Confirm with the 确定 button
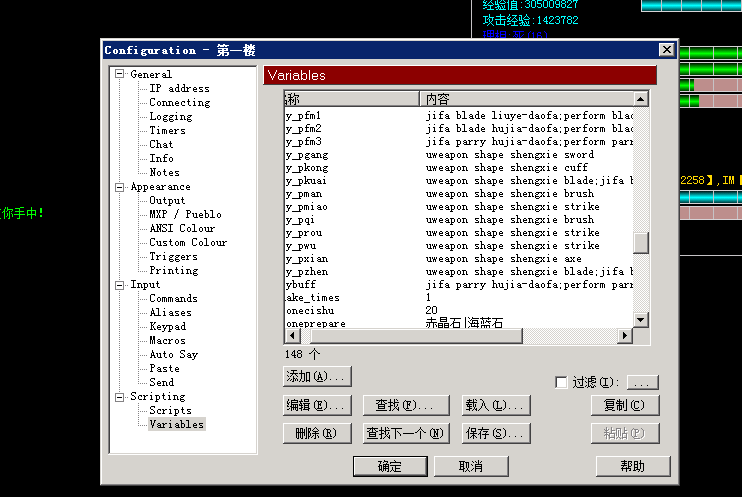This screenshot has width=742, height=497. 390,466
